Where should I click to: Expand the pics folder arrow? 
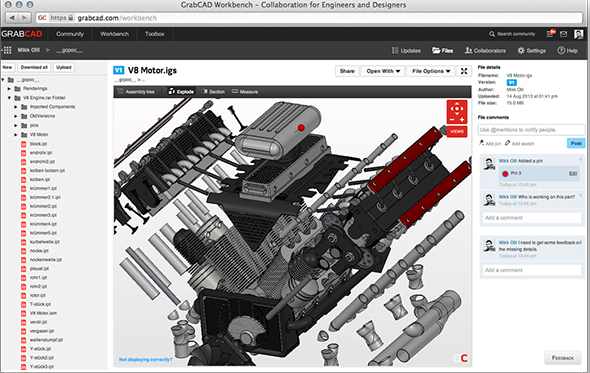click(x=16, y=125)
